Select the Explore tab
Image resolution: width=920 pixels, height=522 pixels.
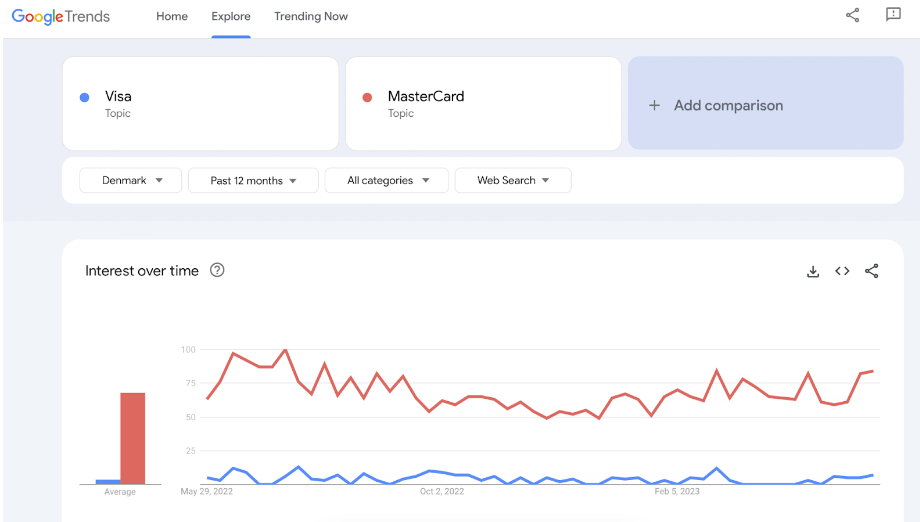click(x=231, y=16)
